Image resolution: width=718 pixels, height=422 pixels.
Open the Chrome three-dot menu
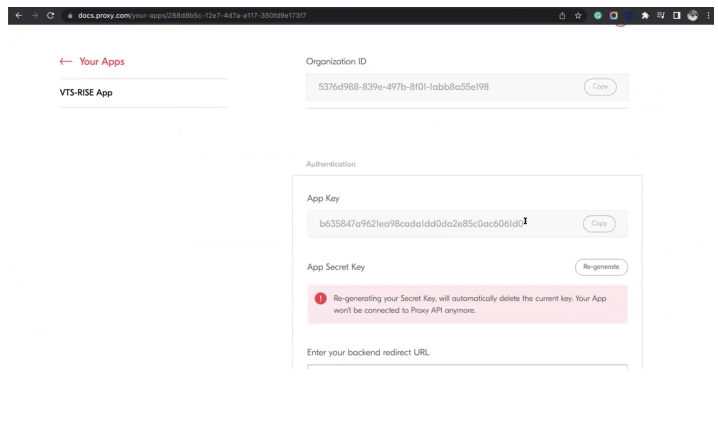tap(708, 16)
